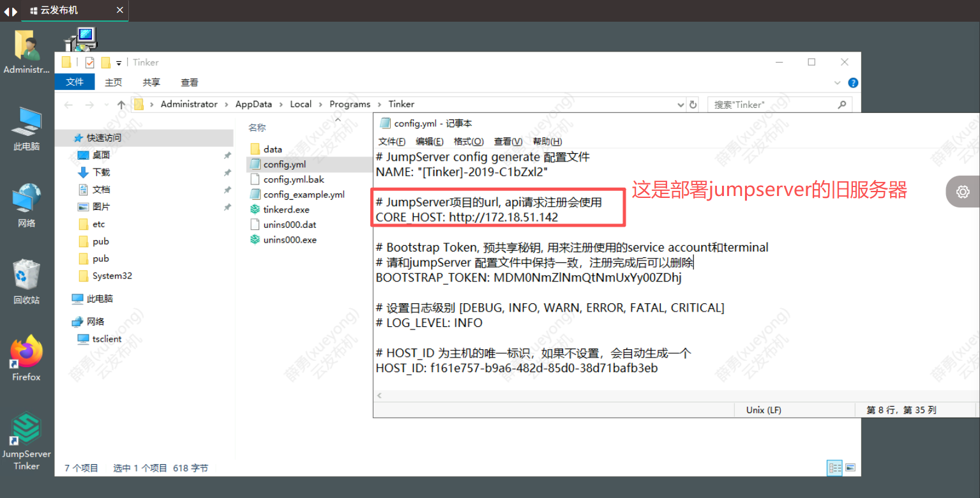Go forward in Explorer navigation
This screenshot has height=498, width=980.
tap(89, 105)
